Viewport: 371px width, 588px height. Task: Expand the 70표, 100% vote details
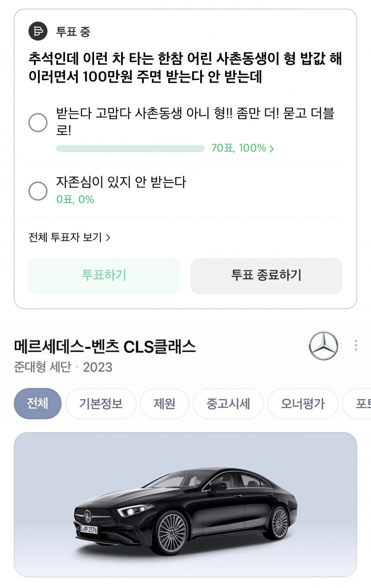click(242, 149)
